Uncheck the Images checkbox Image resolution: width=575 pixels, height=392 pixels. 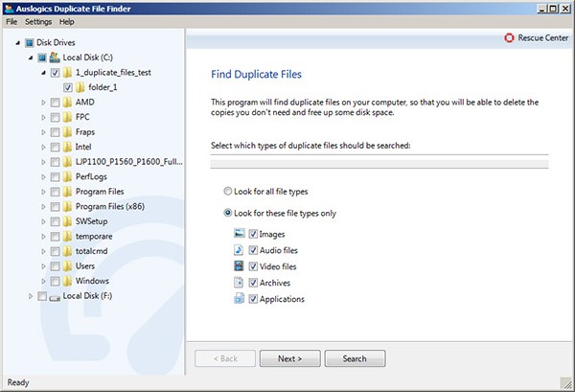pyautogui.click(x=254, y=234)
